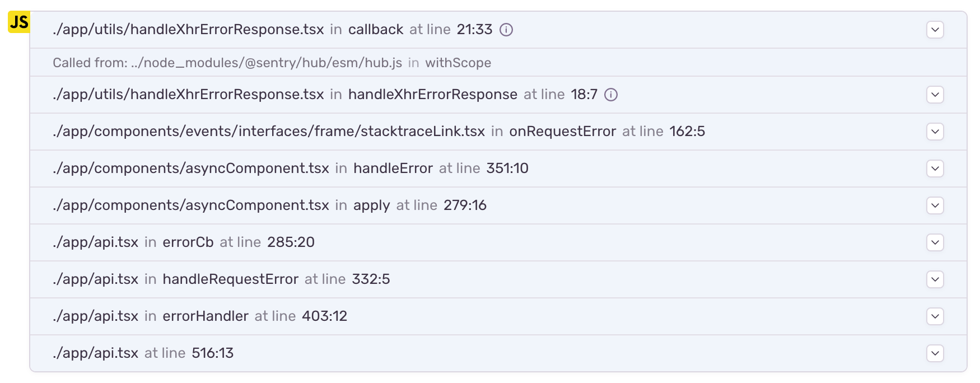The image size is (980, 383).
Task: Expand the onRequestError frame chevron
Action: point(935,132)
